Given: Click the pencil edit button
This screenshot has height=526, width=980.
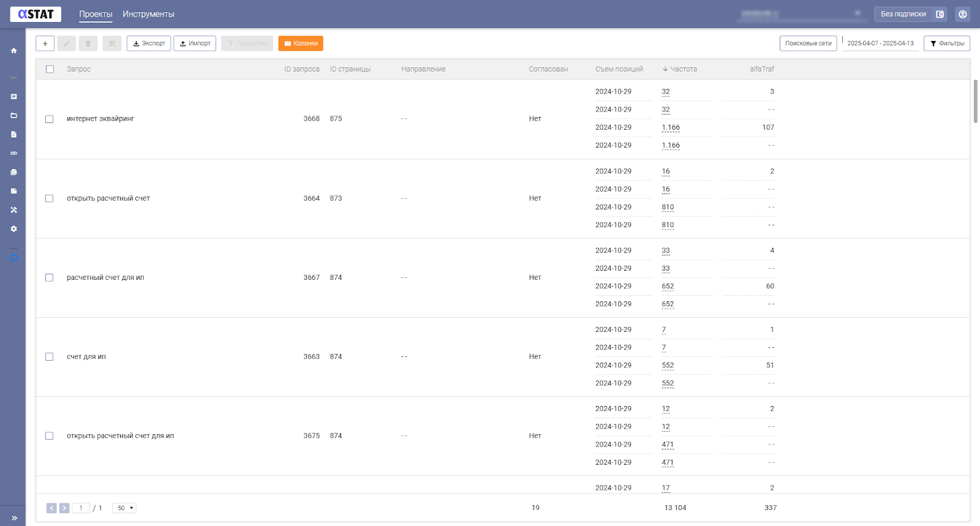Looking at the screenshot, I should [x=67, y=43].
